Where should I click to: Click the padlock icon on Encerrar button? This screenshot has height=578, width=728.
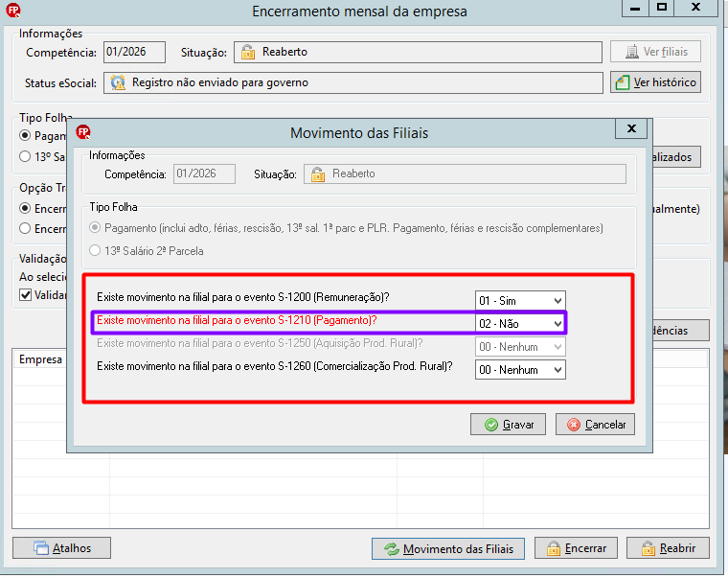point(553,548)
